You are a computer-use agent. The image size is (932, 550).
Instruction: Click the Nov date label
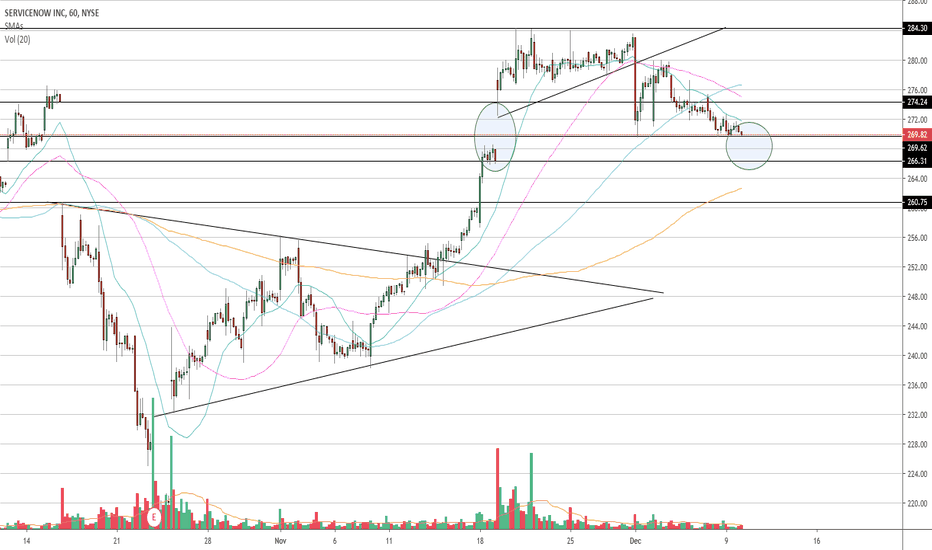tap(281, 541)
